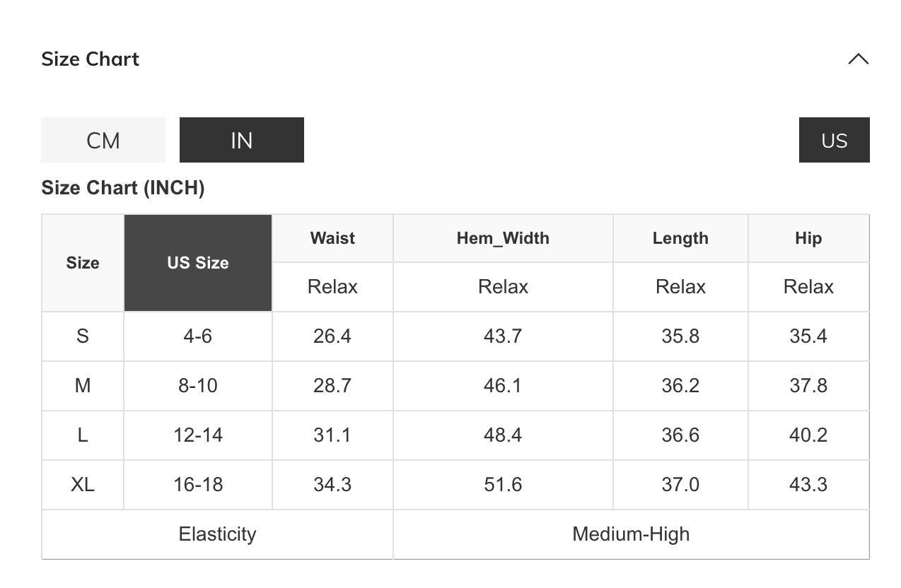Image resolution: width=901 pixels, height=588 pixels.
Task: Click the Length column header
Action: pyautogui.click(x=680, y=238)
